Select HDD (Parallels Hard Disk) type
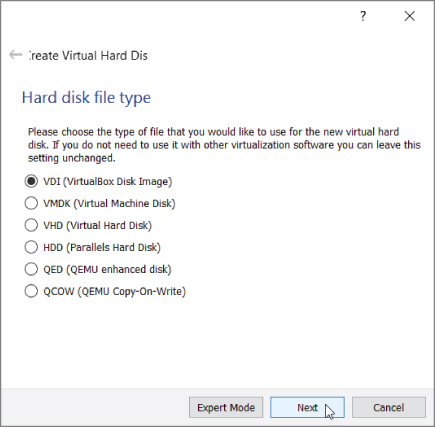Image resolution: width=435 pixels, height=427 pixels. (x=93, y=247)
